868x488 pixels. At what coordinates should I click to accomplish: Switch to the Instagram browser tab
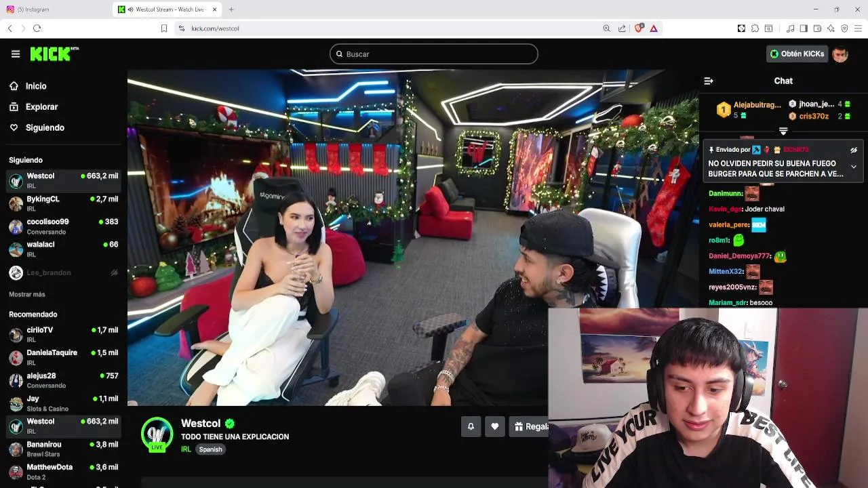tap(54, 9)
